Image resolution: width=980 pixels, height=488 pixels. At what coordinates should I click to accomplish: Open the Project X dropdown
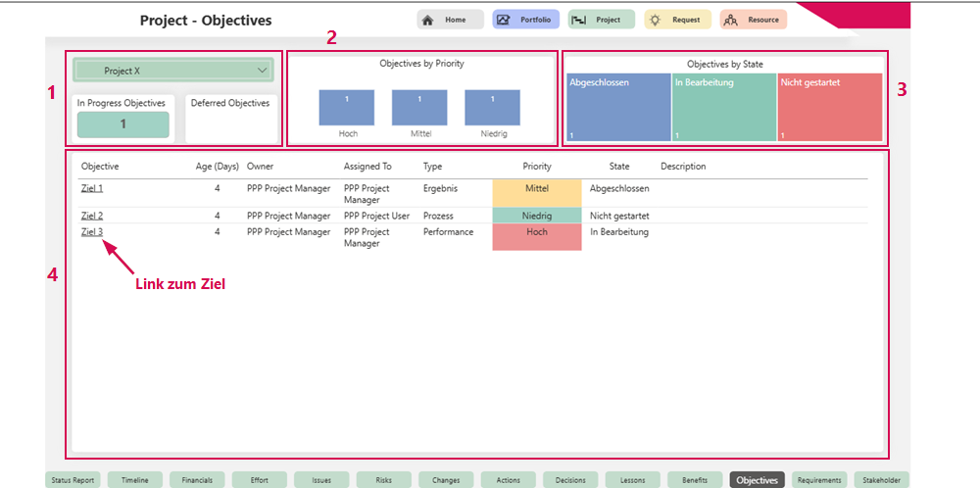click(172, 71)
